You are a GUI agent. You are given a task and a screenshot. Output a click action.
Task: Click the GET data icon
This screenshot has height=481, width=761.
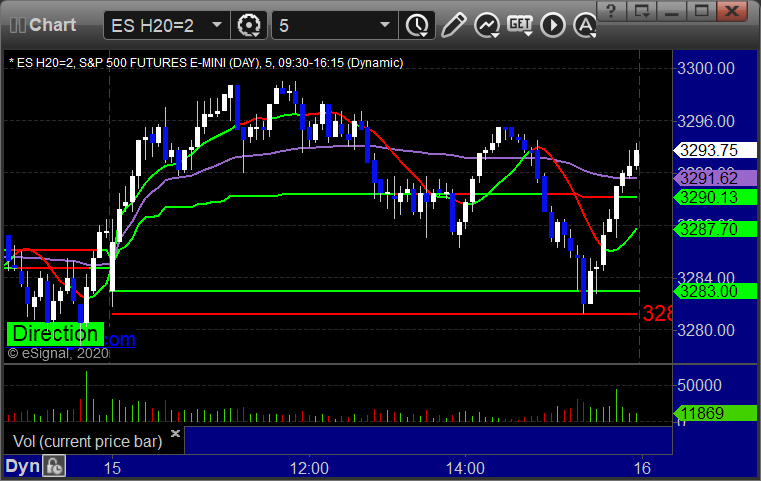(x=520, y=24)
